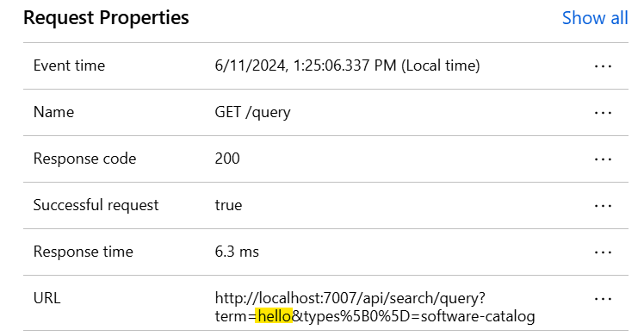644x336 pixels.
Task: Select the Name property label
Action: coord(53,112)
